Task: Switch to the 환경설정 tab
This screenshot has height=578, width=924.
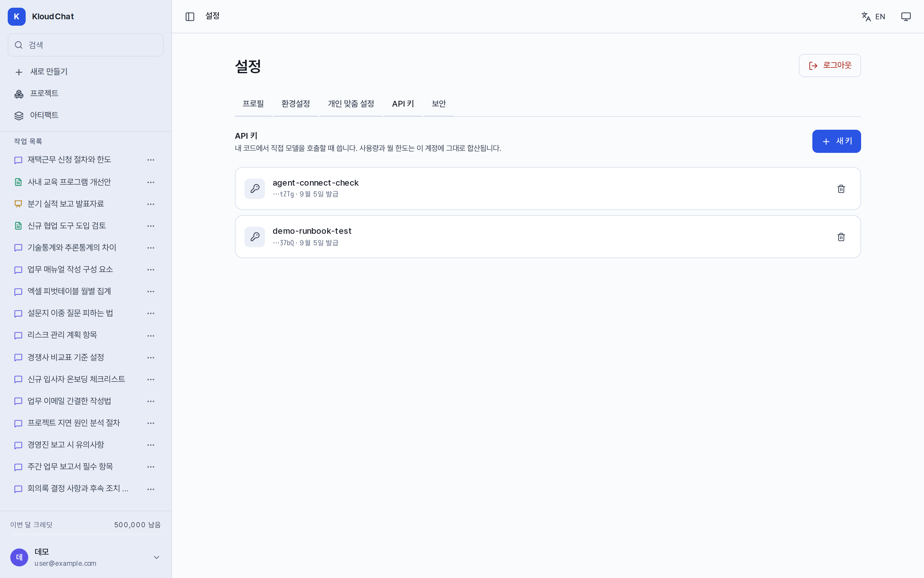Action: 295,104
